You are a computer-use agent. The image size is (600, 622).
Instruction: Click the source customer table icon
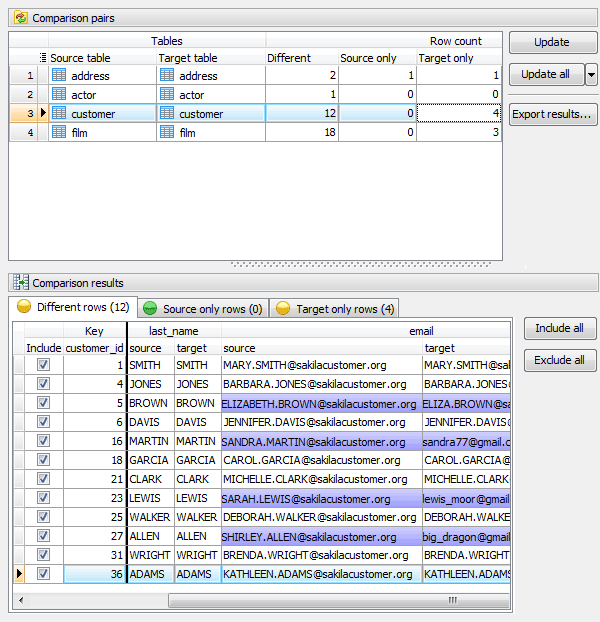pos(58,114)
